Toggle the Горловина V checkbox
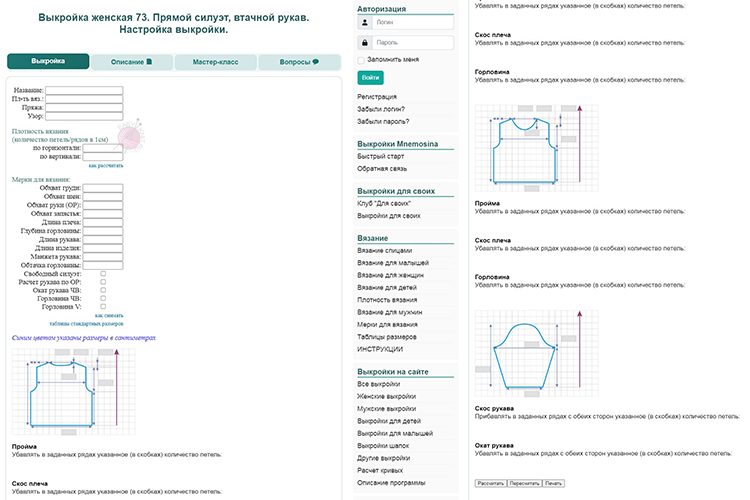 click(103, 307)
